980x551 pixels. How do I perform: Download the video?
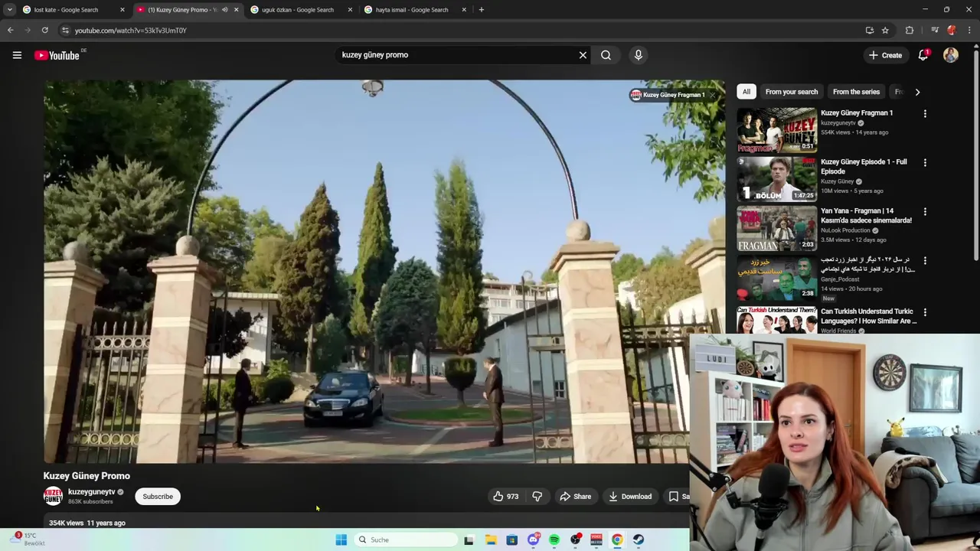point(630,497)
